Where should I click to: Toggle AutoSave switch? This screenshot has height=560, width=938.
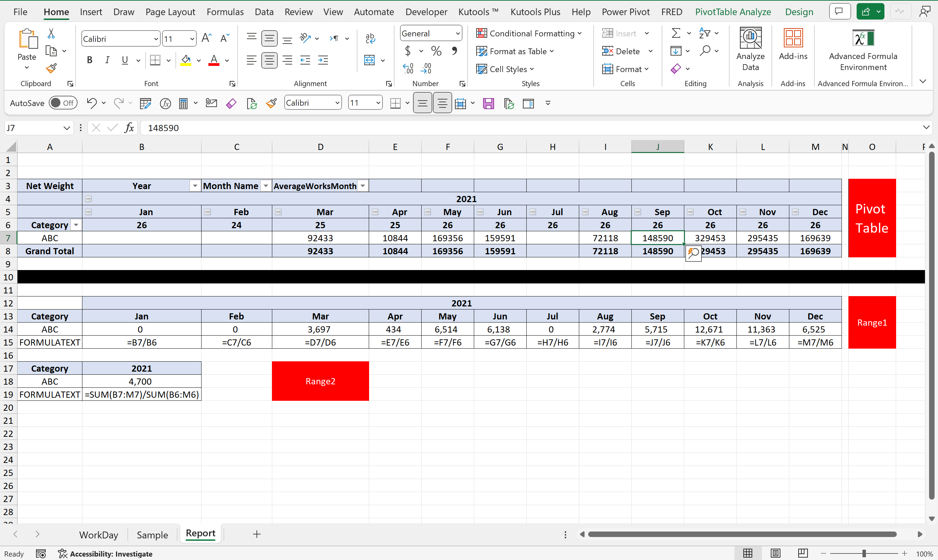[x=62, y=103]
